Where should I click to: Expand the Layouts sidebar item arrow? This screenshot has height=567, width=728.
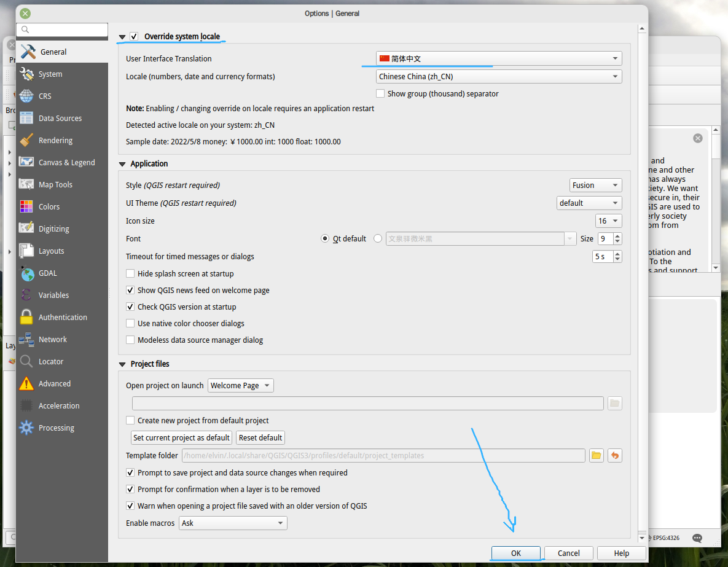(10, 252)
